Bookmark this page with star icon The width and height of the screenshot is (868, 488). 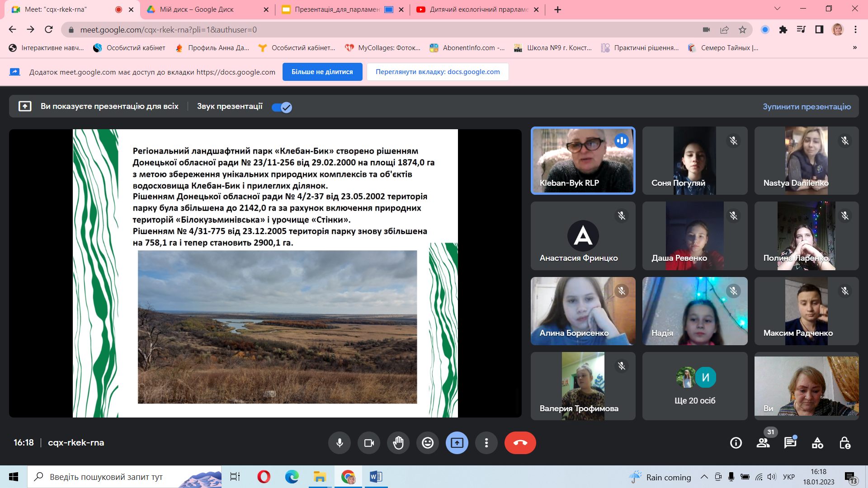(x=742, y=29)
